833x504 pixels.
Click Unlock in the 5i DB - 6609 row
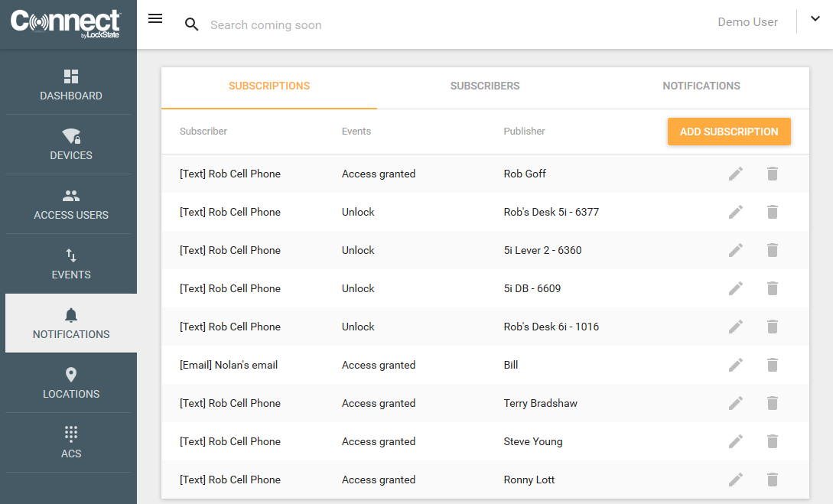[x=358, y=288]
